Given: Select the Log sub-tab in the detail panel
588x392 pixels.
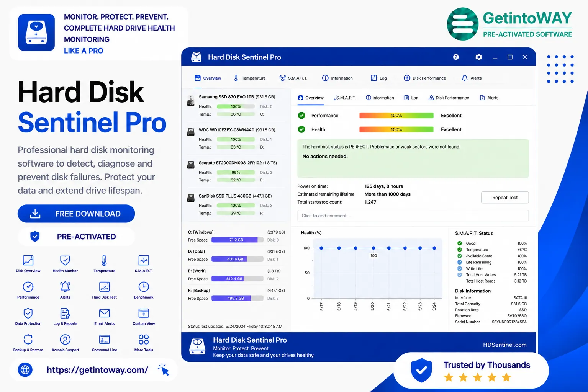Looking at the screenshot, I should click(x=411, y=98).
